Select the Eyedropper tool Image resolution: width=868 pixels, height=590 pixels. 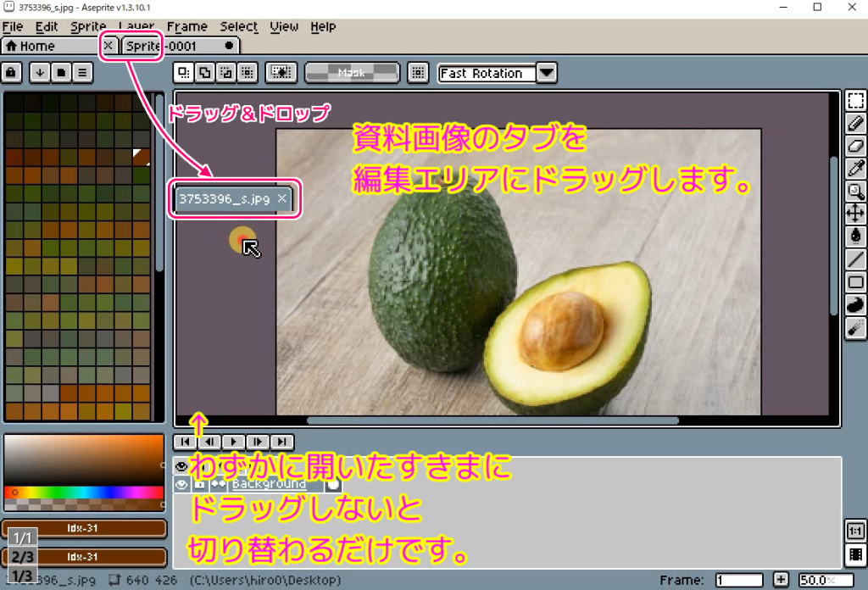coord(855,166)
